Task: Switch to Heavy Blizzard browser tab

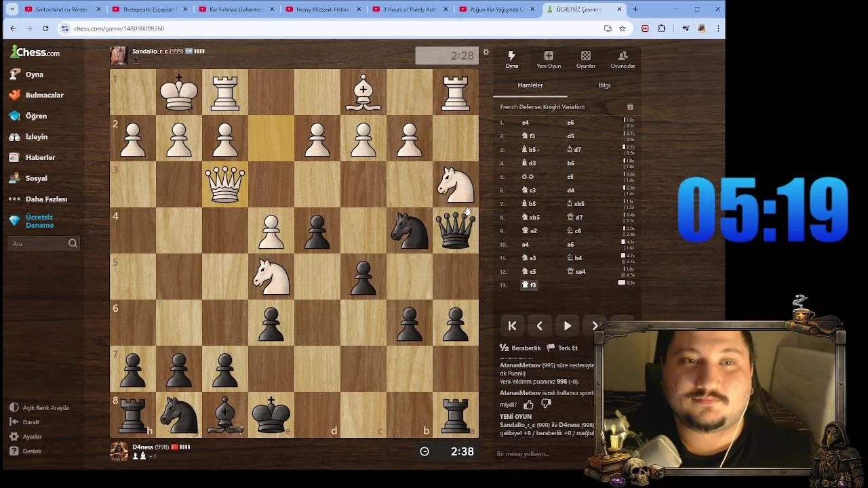Action: (322, 9)
